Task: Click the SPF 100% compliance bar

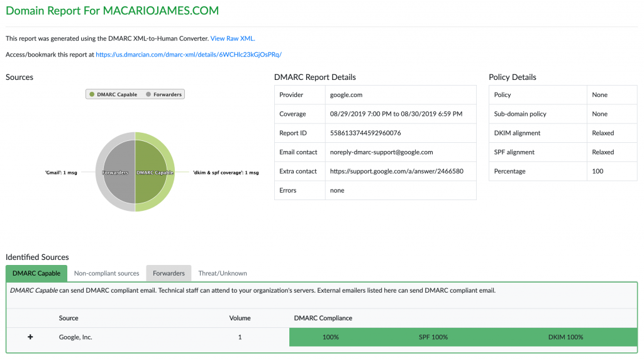Action: click(433, 337)
